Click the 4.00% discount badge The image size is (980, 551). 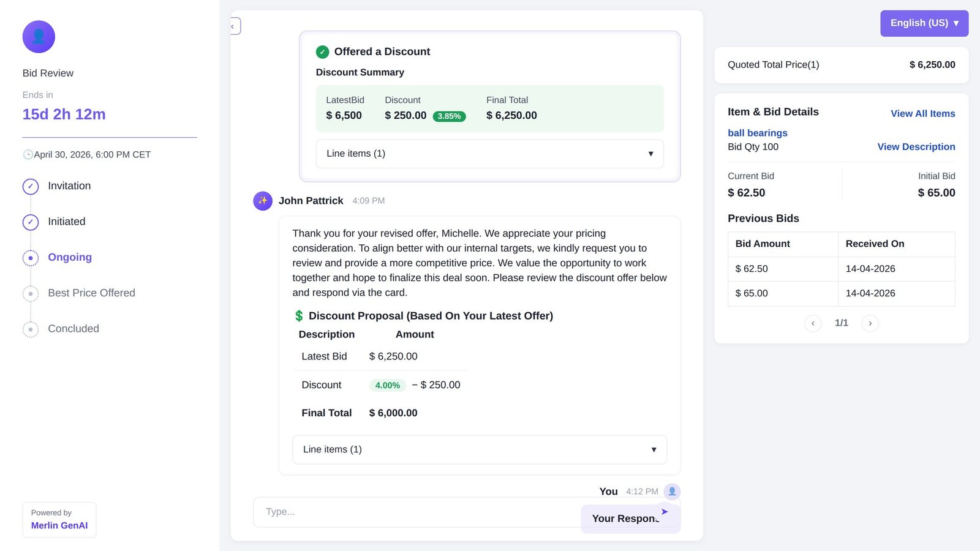pyautogui.click(x=387, y=385)
